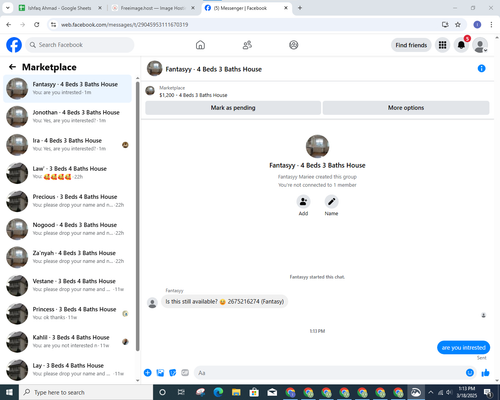Viewport: 500px width, 400px height.
Task: Switch to Ishfaq Ahmad Google Sheets tab
Action: pyautogui.click(x=60, y=8)
